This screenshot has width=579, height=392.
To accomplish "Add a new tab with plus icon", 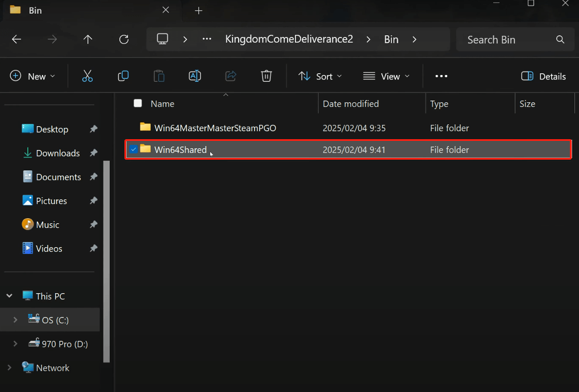I will tap(199, 11).
